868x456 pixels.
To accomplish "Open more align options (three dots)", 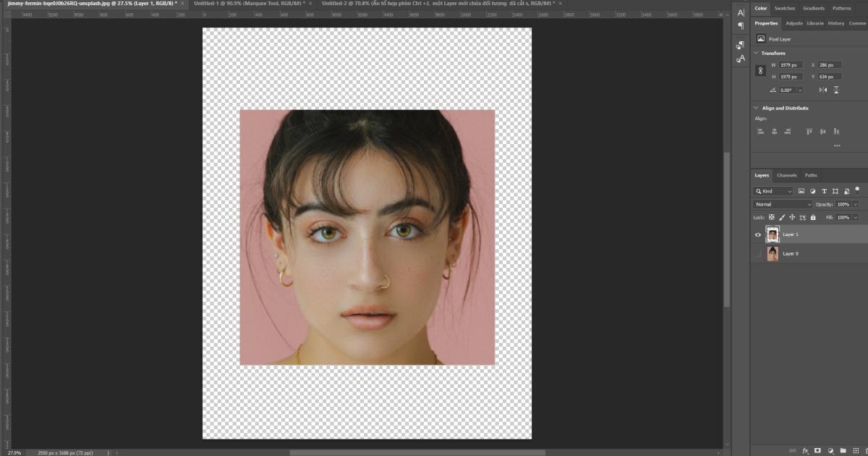I will (837, 145).
